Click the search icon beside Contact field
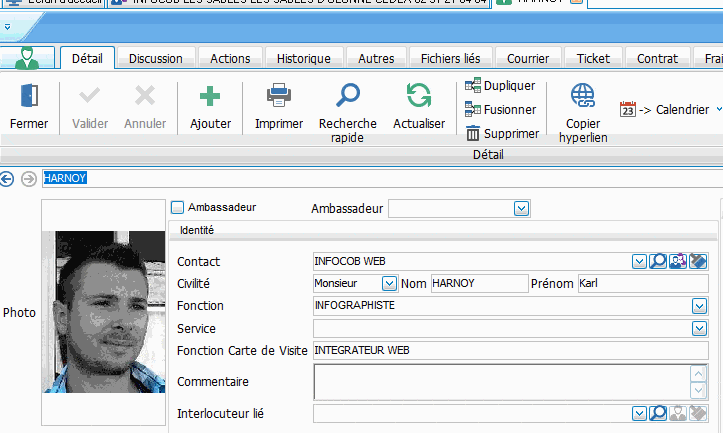 [658, 261]
